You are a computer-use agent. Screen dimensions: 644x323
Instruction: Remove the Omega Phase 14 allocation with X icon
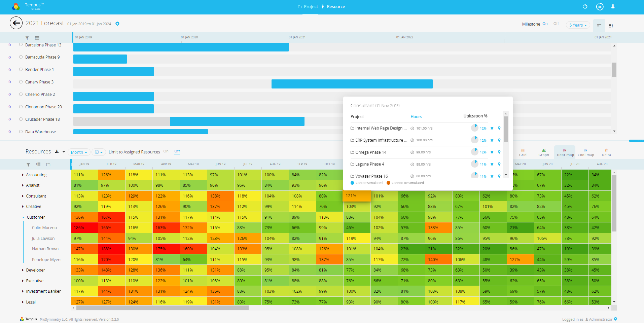point(492,152)
